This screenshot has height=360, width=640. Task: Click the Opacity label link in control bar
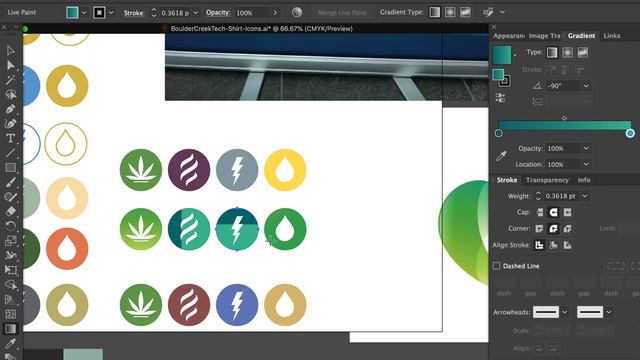tap(218, 13)
